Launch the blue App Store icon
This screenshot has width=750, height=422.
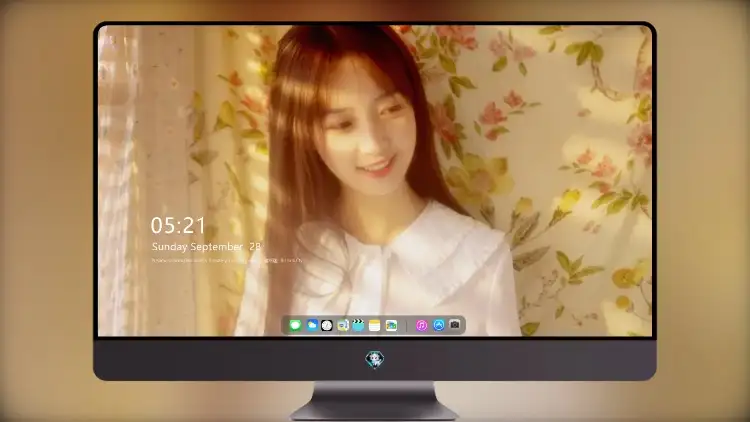[x=439, y=325]
